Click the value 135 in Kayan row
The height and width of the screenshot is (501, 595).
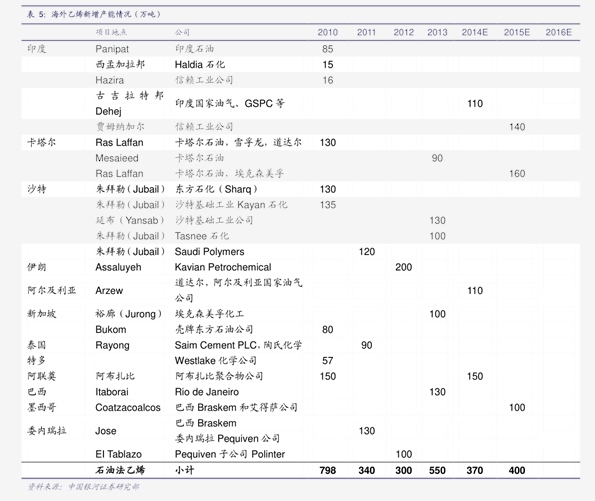(327, 205)
